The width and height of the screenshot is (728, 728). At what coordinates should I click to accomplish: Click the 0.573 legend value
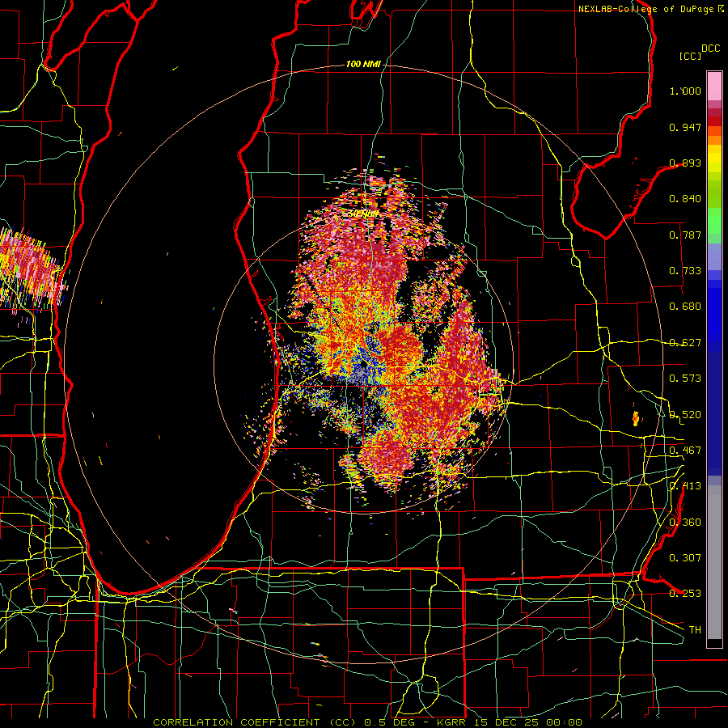[x=685, y=379]
